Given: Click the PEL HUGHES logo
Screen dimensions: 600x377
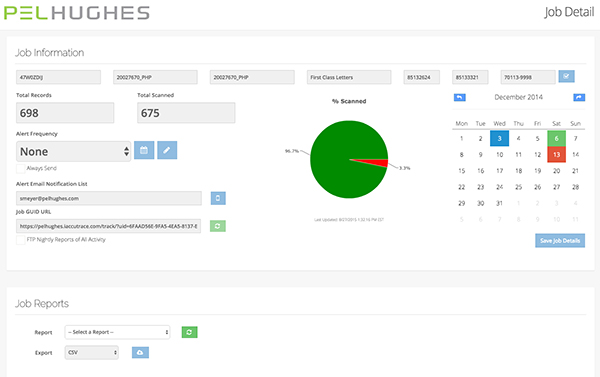Looking at the screenshot, I should 77,13.
